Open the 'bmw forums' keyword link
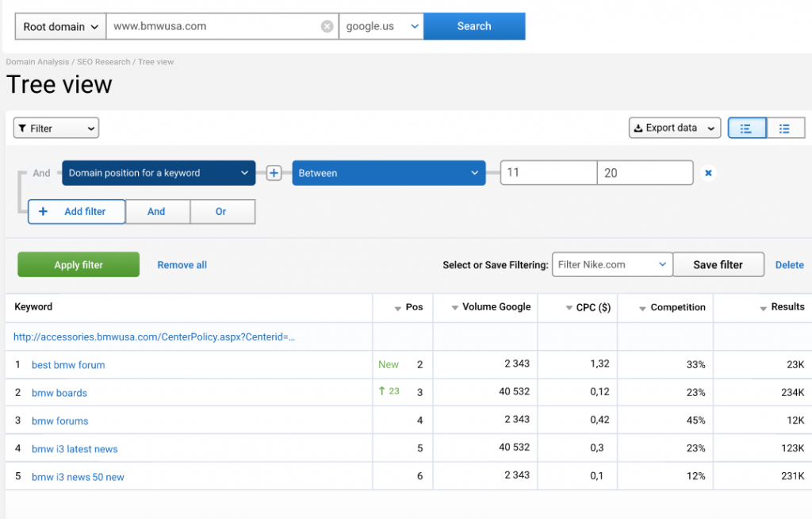This screenshot has width=812, height=519. 59,421
